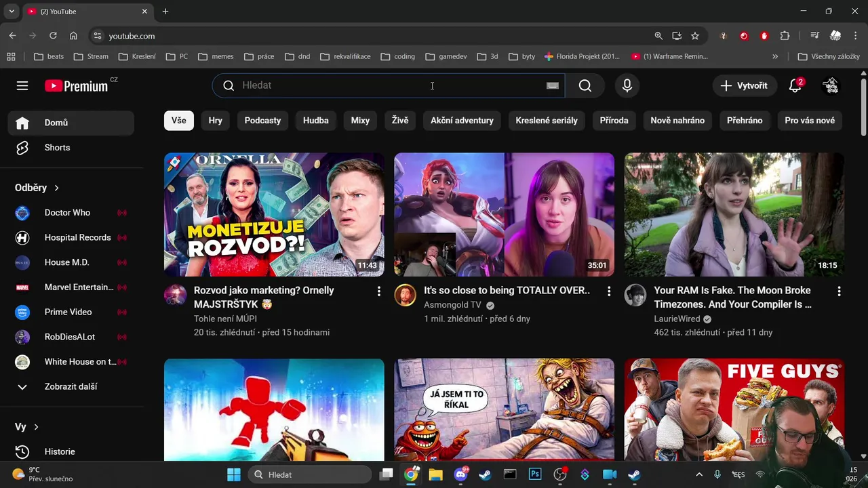Open Historie in the sidebar
The height and width of the screenshot is (488, 868).
click(71, 451)
